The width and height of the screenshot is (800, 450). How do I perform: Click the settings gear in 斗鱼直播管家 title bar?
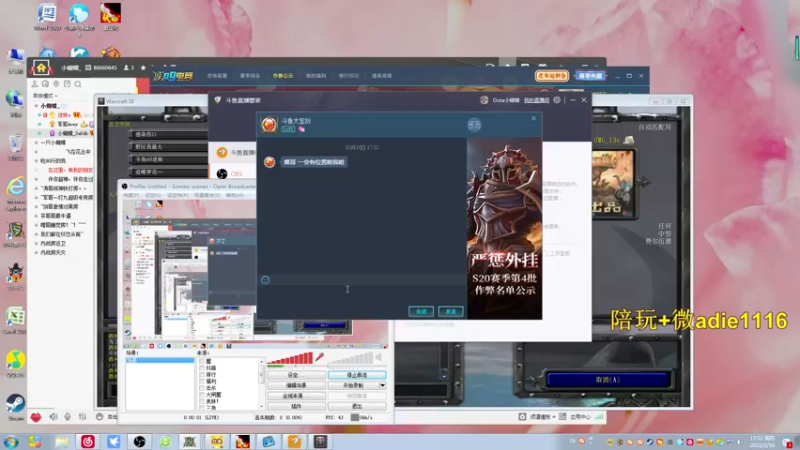click(557, 100)
